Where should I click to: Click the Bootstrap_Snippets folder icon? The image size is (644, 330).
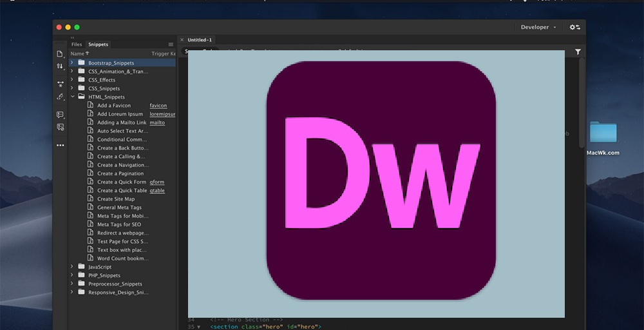(81, 63)
